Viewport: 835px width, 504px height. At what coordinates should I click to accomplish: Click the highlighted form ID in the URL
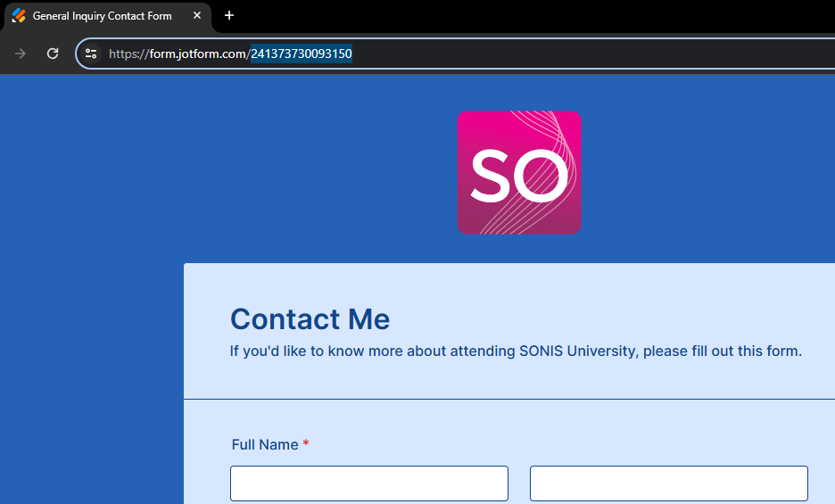point(301,54)
